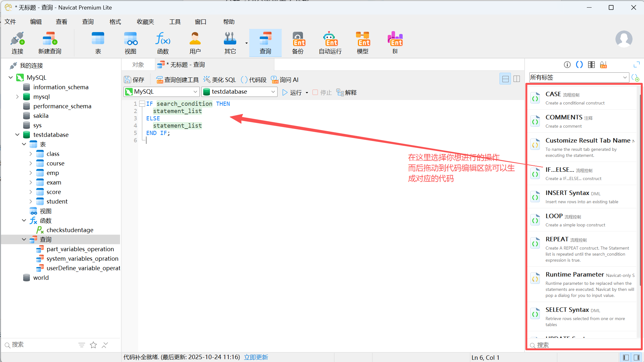Switch to the 对象 tab
644x362 pixels.
pyautogui.click(x=138, y=65)
